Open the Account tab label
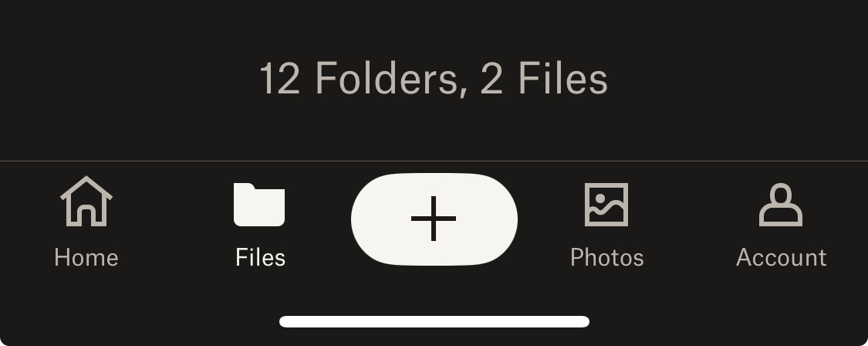Screen dimensions: 868x346 [x=781, y=258]
